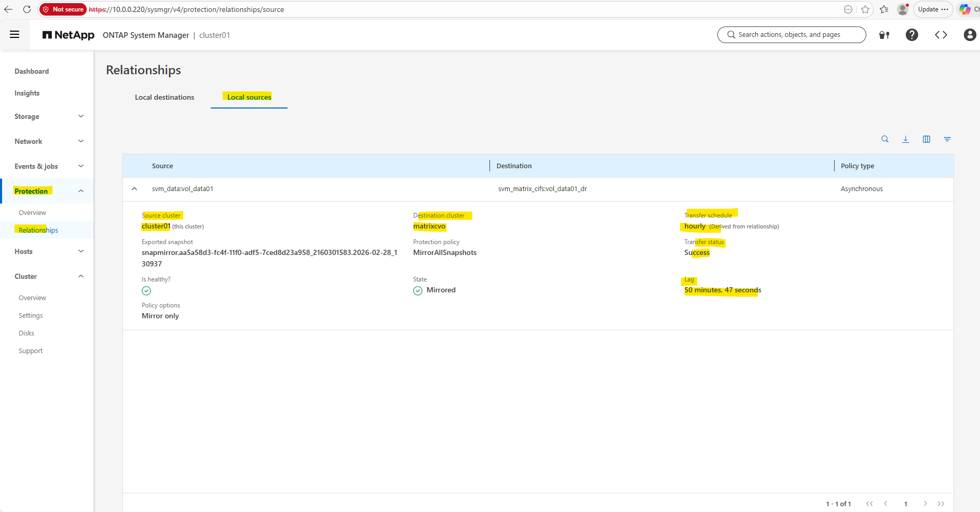Click the Success transfer status value
This screenshot has height=512, width=980.
click(697, 253)
